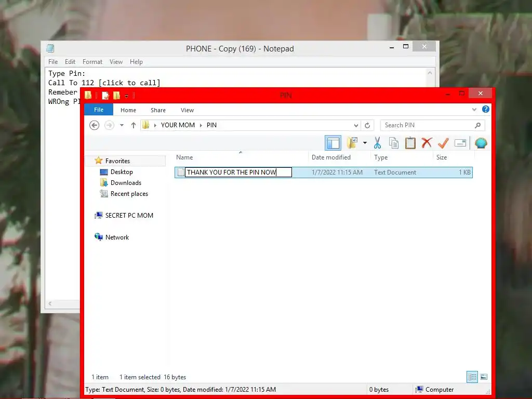Open the recent locations dropdown arrow
This screenshot has height=399, width=532.
(122, 125)
